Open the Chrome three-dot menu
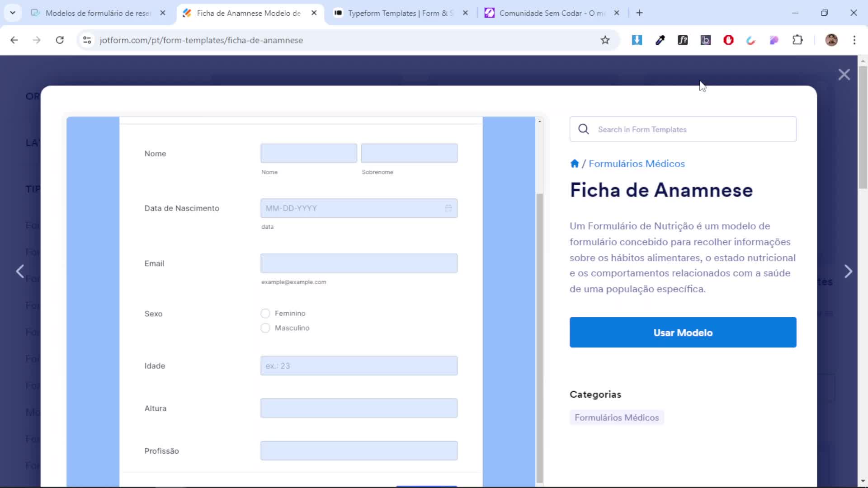Screen dimensions: 868x488 click(x=855, y=40)
